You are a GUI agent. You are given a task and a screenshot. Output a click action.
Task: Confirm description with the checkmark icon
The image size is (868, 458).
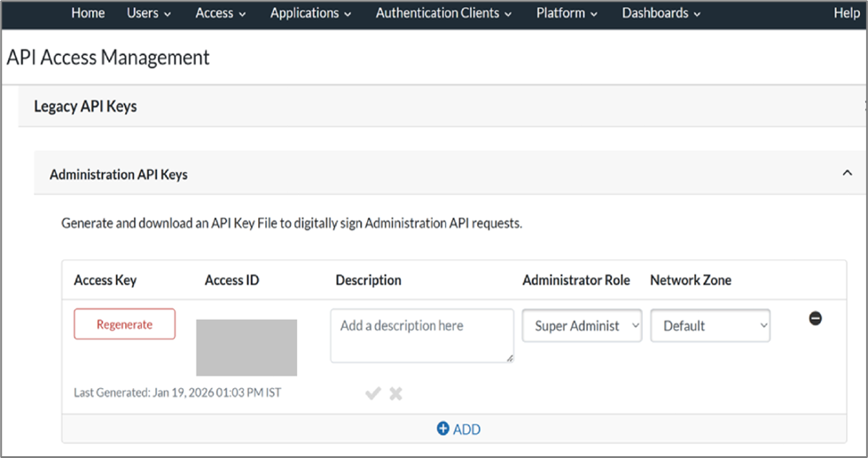373,393
